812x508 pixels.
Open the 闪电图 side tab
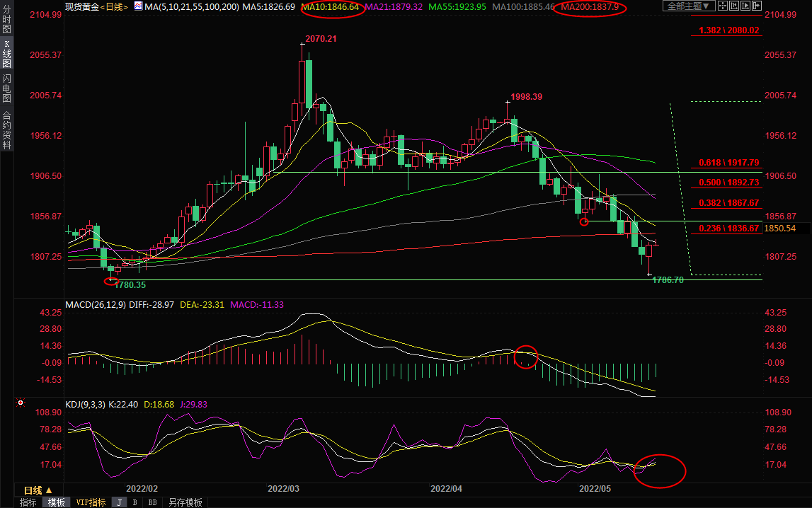[x=6, y=88]
